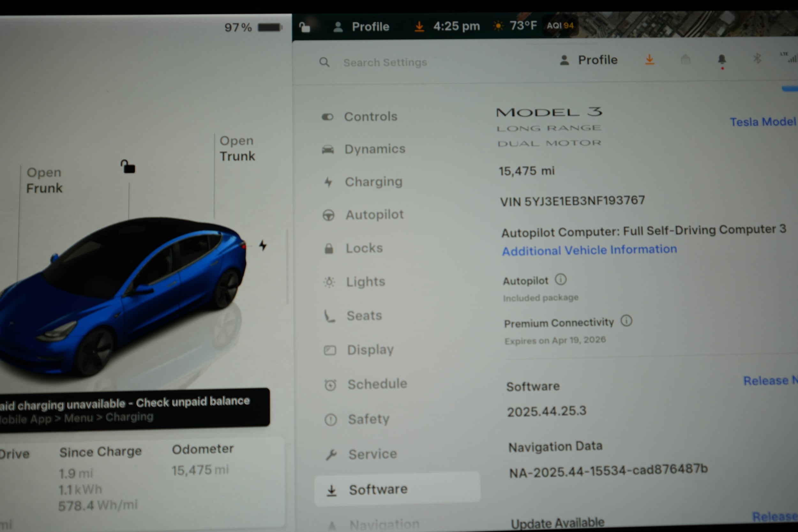Expand Additional Vehicle Information

click(590, 250)
